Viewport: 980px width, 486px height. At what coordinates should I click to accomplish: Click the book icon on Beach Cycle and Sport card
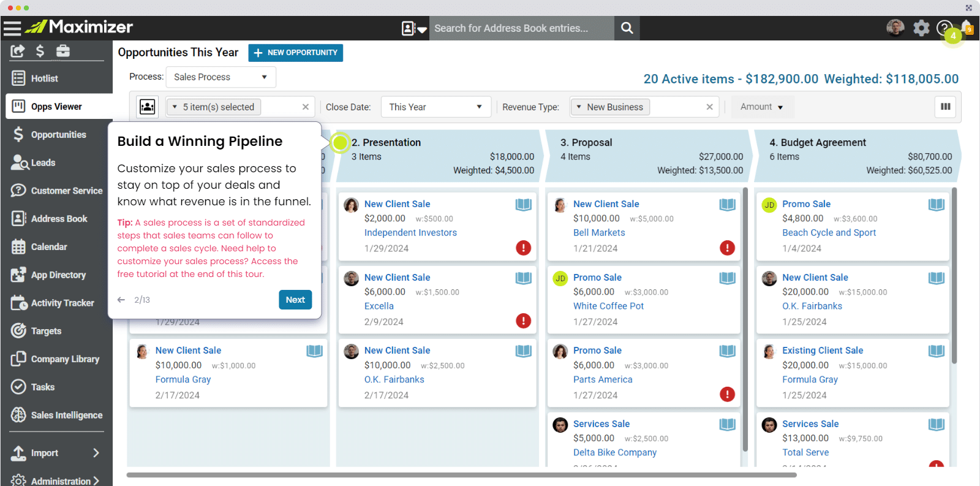937,205
